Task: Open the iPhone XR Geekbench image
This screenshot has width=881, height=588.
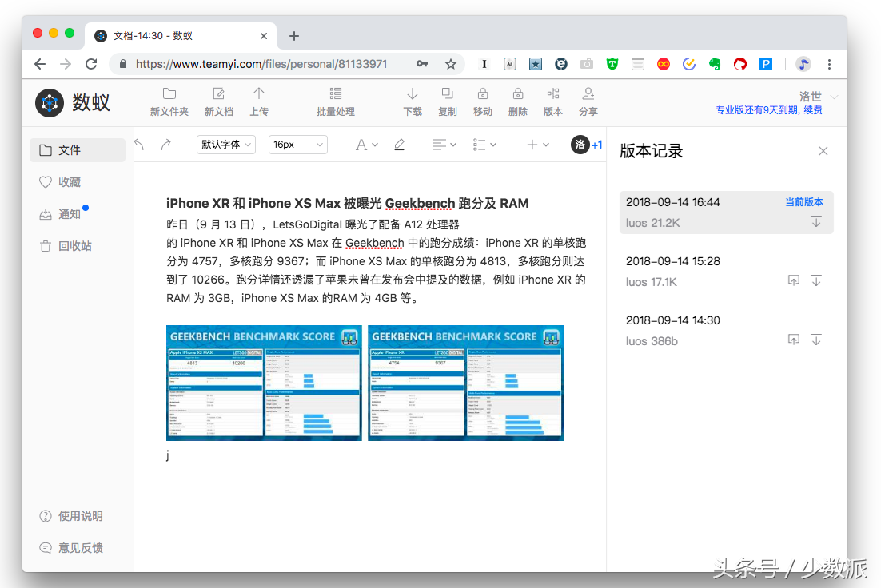Action: [466, 383]
